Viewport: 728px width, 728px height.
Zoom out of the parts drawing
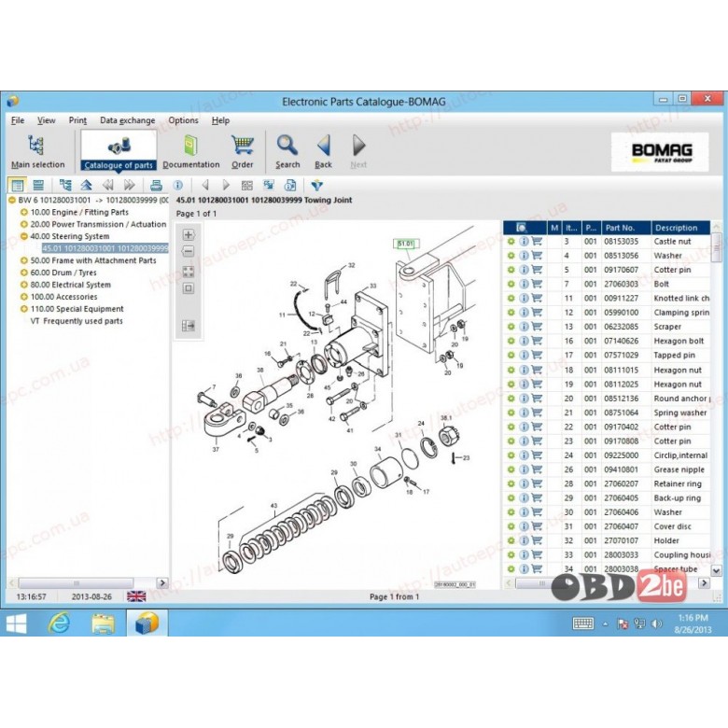pyautogui.click(x=188, y=252)
